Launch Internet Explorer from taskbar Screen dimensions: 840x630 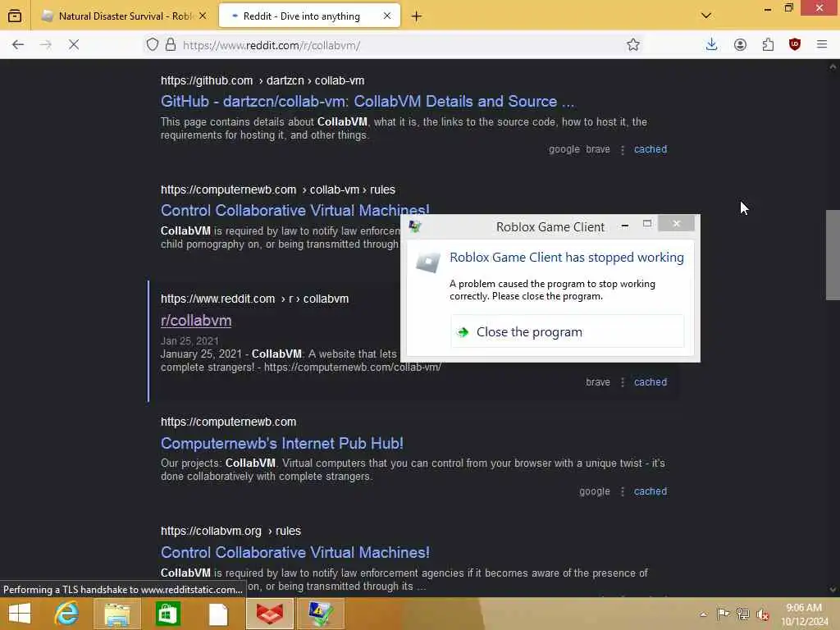click(x=66, y=614)
